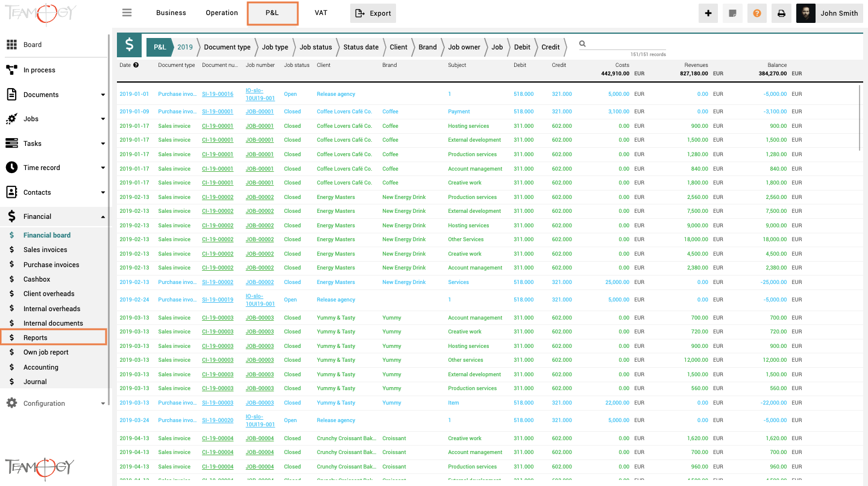Click the printer icon
Viewport: 868px width, 486px height.
pyautogui.click(x=781, y=13)
